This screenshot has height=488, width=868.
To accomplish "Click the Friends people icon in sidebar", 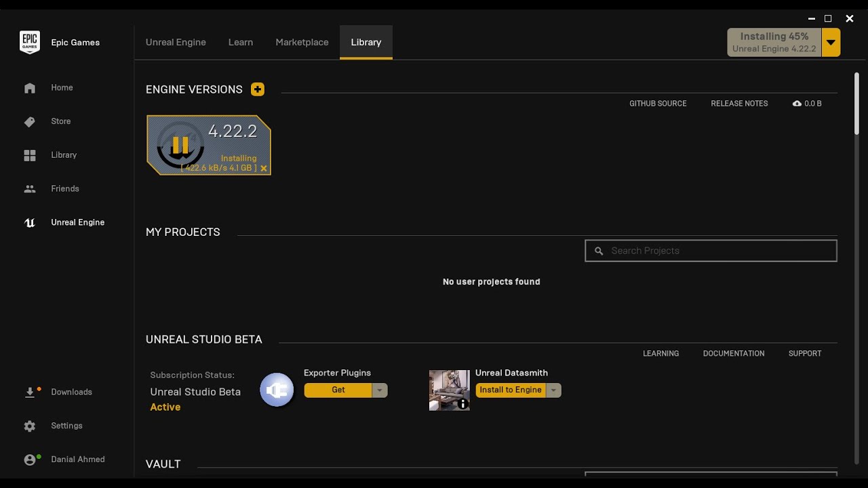I will [x=30, y=189].
